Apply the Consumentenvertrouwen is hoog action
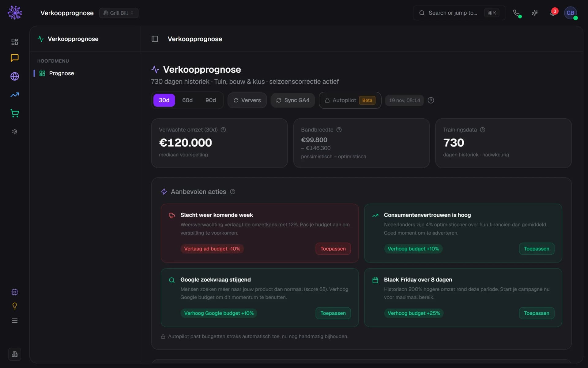This screenshot has width=588, height=368. pyautogui.click(x=537, y=249)
